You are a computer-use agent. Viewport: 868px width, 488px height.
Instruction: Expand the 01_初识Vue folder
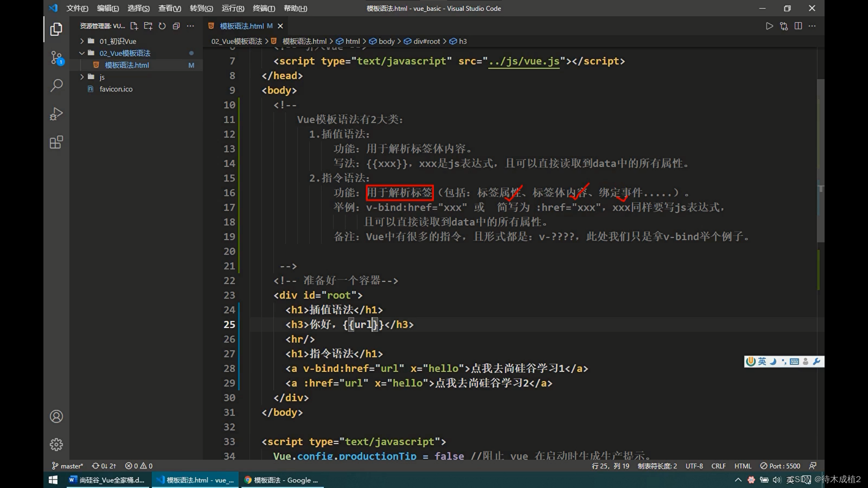(x=136, y=41)
